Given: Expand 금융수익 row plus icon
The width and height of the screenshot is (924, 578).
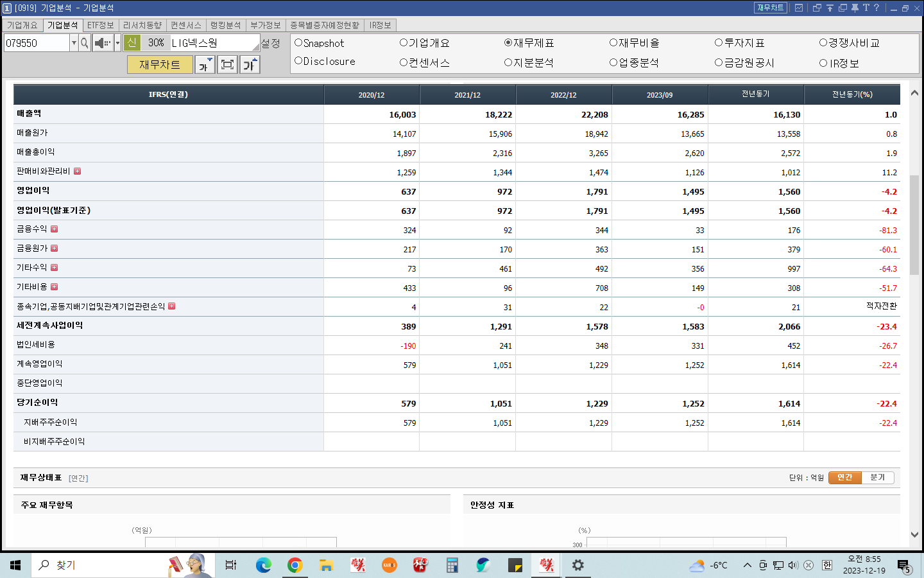Looking at the screenshot, I should pyautogui.click(x=54, y=229).
